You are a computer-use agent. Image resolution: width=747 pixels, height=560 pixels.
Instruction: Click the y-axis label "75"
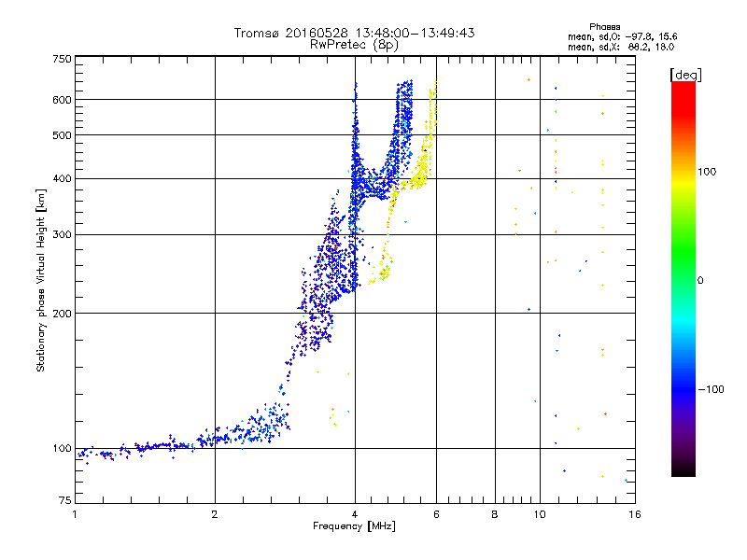point(65,500)
